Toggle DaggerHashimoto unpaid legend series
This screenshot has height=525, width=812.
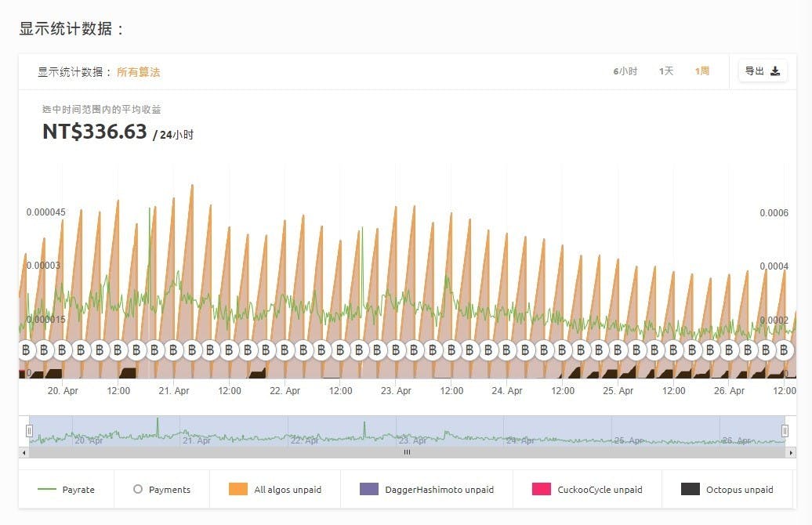426,489
